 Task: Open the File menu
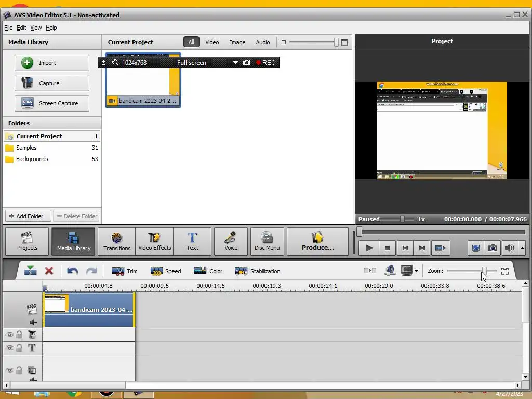click(x=8, y=28)
